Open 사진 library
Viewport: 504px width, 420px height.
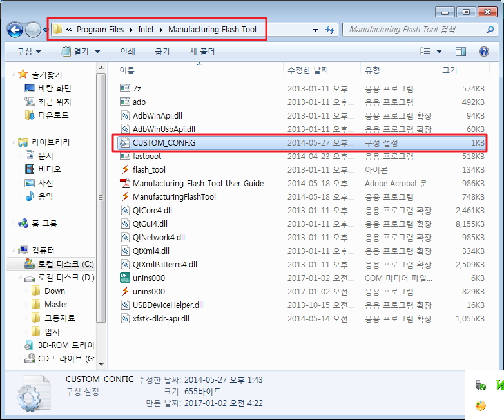tap(46, 182)
